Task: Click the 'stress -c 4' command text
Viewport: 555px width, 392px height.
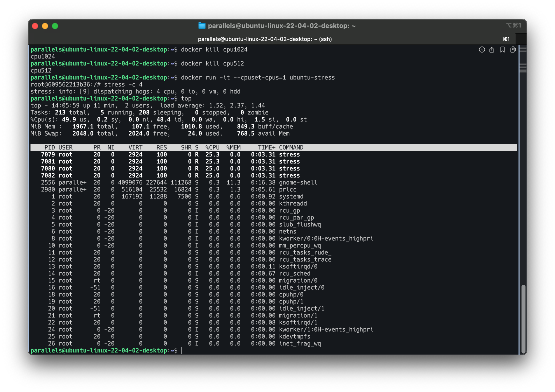Action: point(123,84)
